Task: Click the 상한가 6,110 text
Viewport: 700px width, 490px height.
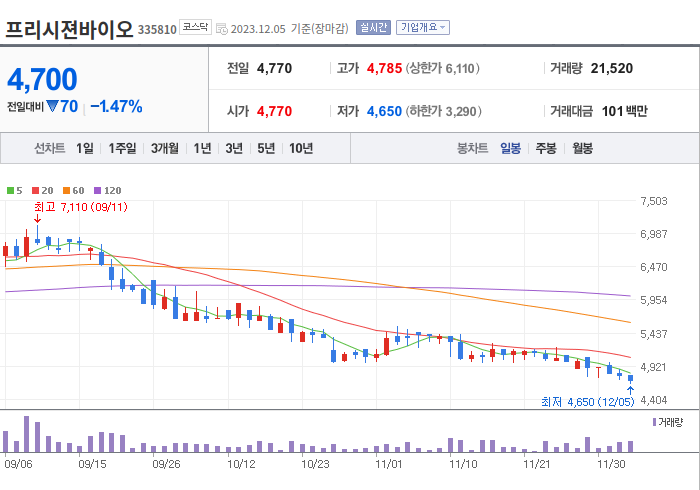Action: [442, 68]
